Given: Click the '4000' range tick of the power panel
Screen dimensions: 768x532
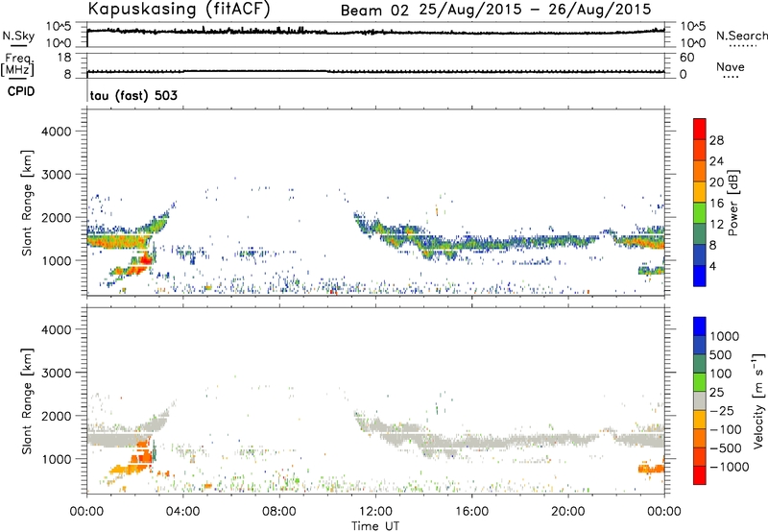Looking at the screenshot, I should (57, 132).
